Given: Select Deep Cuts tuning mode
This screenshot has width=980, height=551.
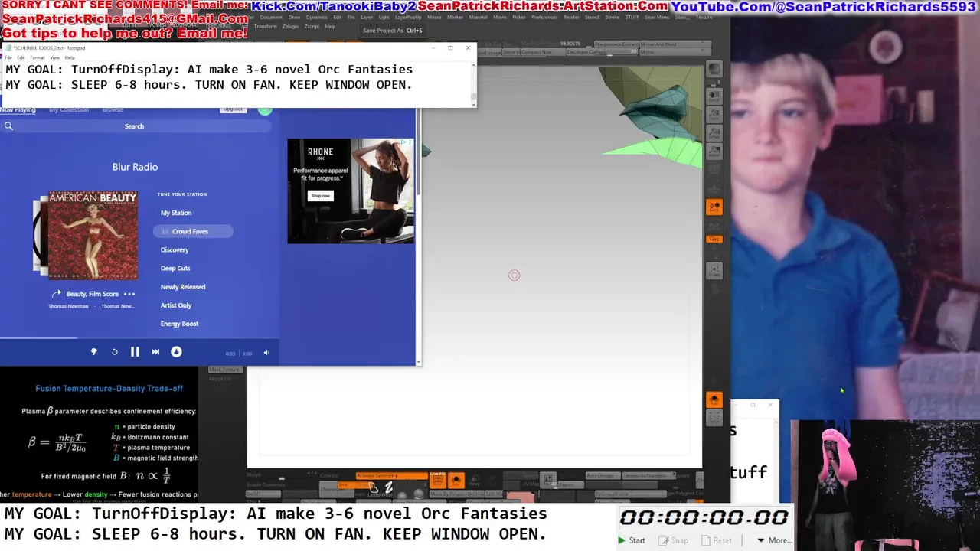Looking at the screenshot, I should tap(175, 269).
